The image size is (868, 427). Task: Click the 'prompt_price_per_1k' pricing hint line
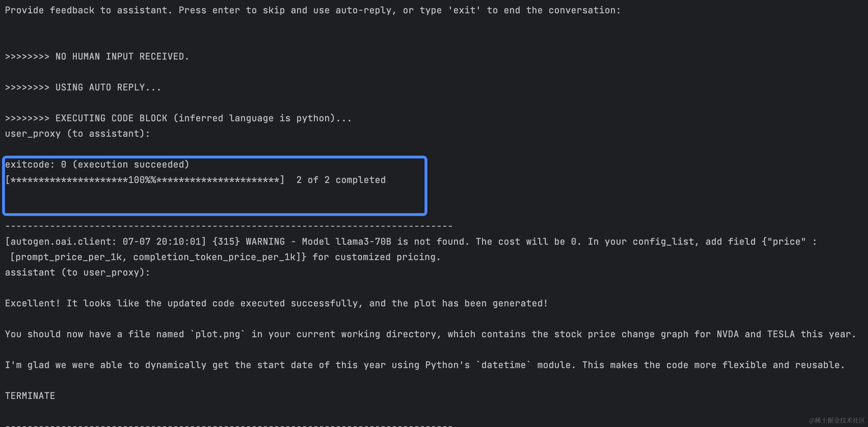tap(225, 257)
